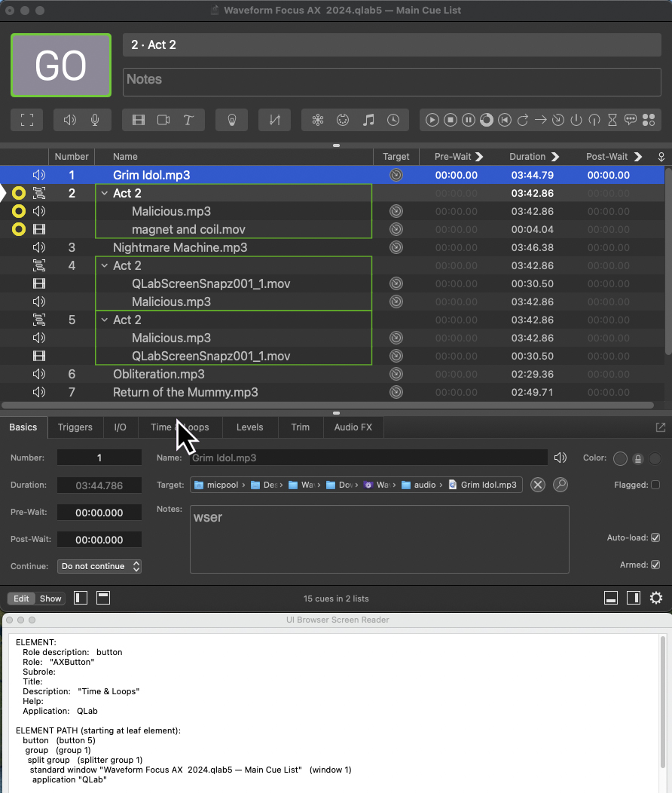Add a new Camera cue from toolbar

(x=163, y=120)
